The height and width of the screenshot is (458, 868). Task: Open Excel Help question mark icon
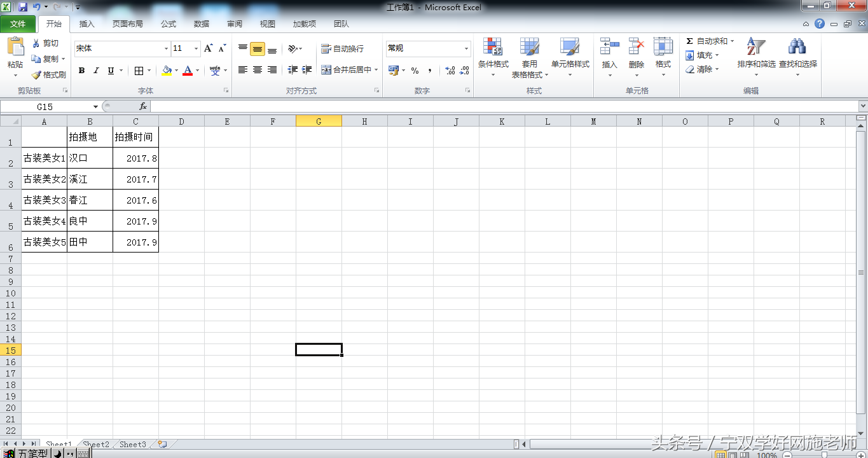[820, 24]
